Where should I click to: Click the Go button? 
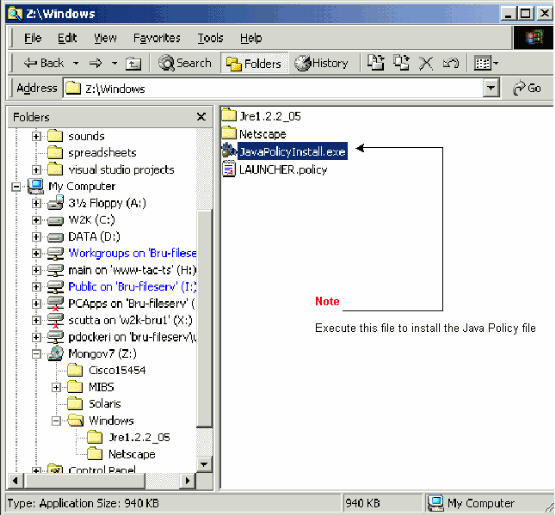tap(527, 88)
